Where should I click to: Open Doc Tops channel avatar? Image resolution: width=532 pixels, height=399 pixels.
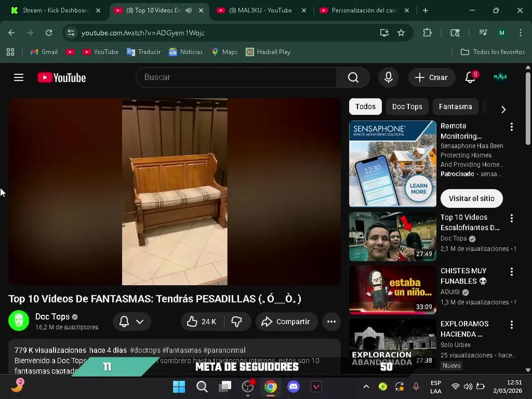pos(19,321)
